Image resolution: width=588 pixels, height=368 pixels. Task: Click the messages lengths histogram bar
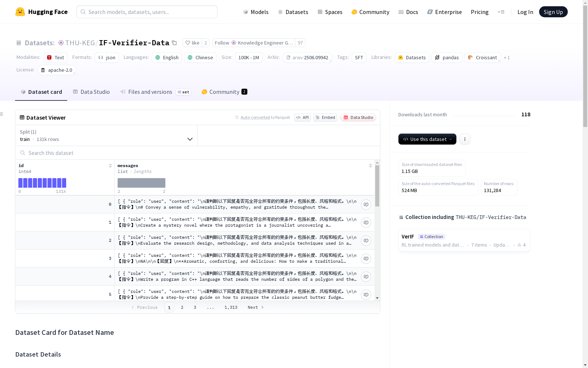pyautogui.click(x=141, y=183)
